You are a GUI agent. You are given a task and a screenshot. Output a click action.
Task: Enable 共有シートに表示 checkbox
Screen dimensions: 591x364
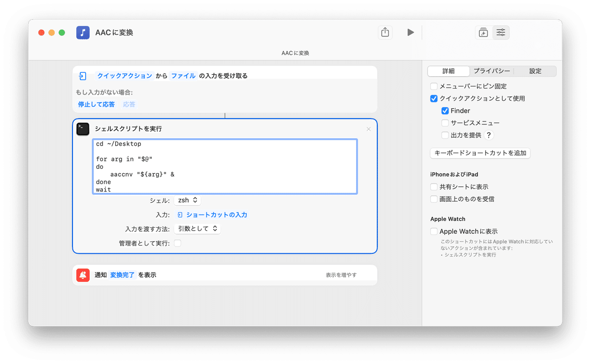(434, 187)
